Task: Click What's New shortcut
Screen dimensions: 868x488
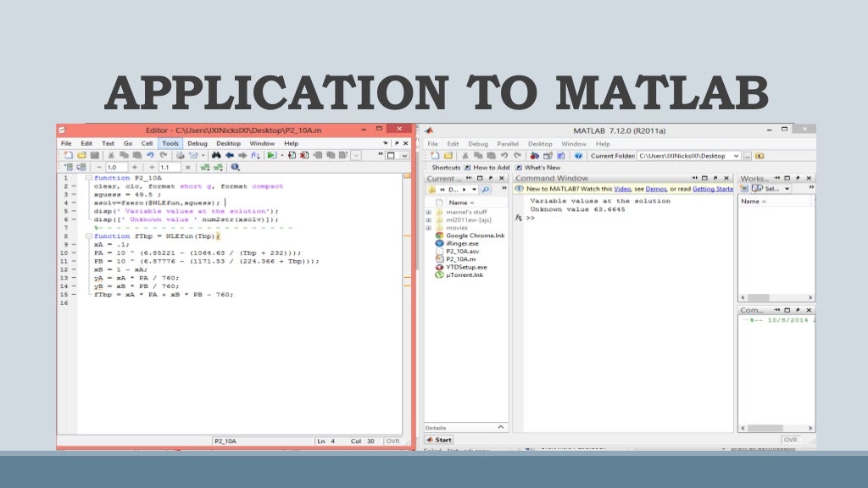Action: tap(537, 167)
